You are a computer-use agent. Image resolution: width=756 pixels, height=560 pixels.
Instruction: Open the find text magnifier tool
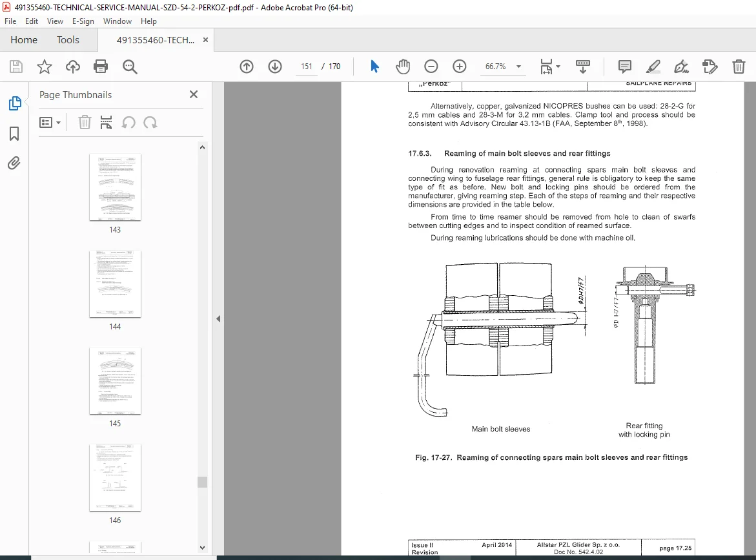[130, 67]
